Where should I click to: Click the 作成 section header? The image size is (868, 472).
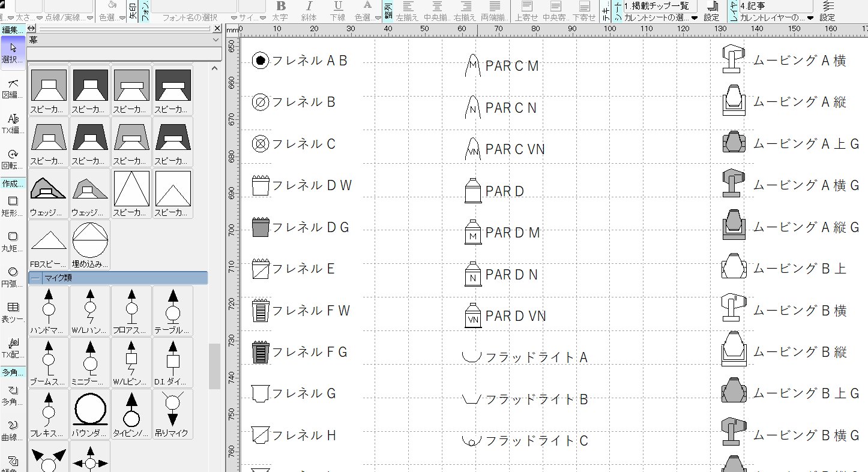pos(13,183)
